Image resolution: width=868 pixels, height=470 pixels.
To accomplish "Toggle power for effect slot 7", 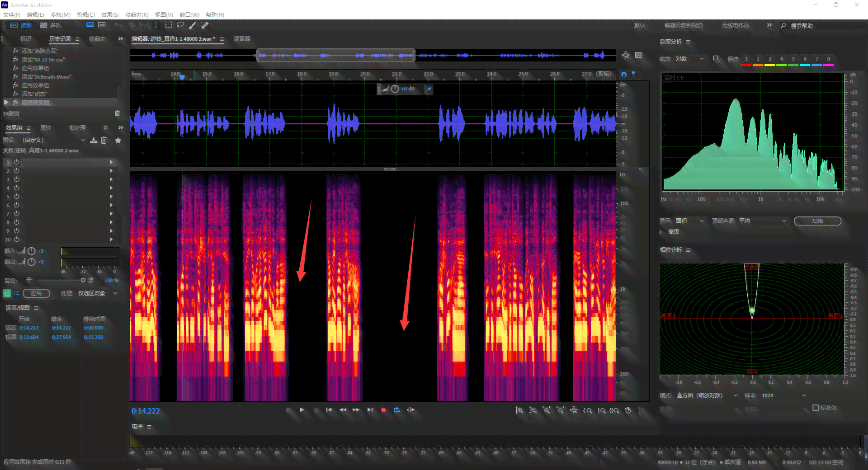I will click(x=16, y=214).
